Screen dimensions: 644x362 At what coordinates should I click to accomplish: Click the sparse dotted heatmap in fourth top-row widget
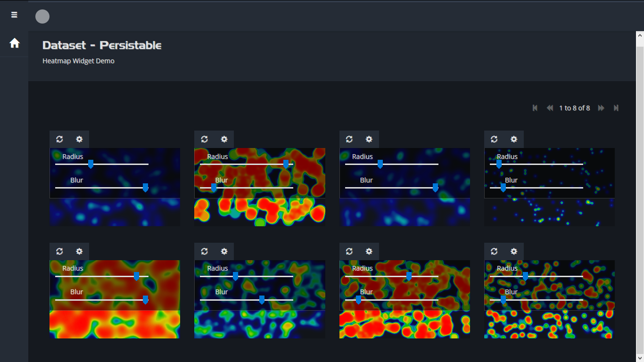(549, 187)
